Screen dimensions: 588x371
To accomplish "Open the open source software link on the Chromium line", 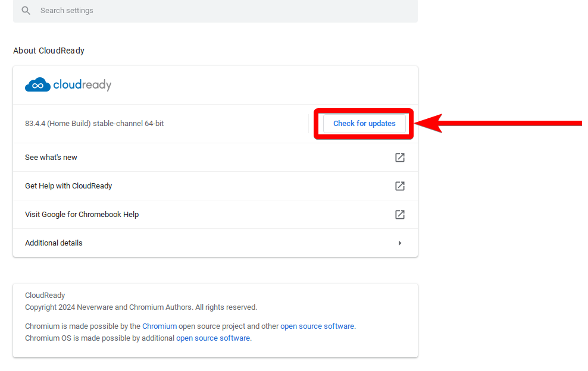I will pyautogui.click(x=317, y=326).
